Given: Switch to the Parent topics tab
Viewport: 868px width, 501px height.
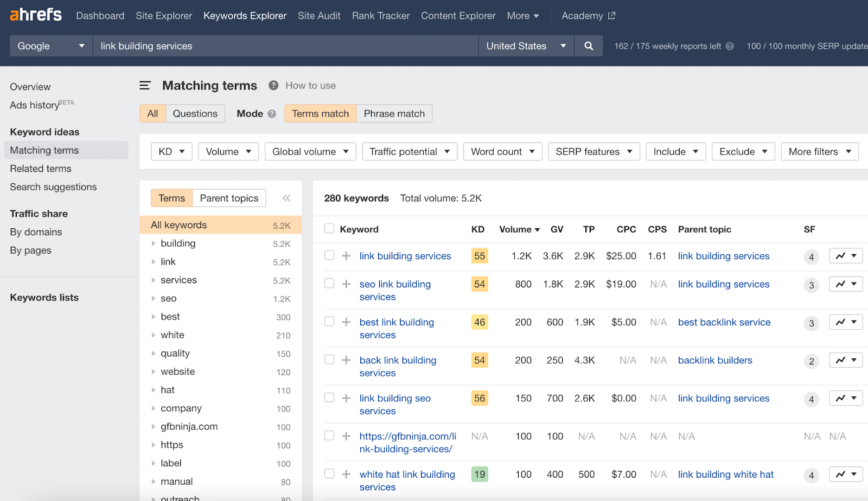Looking at the screenshot, I should pos(229,198).
